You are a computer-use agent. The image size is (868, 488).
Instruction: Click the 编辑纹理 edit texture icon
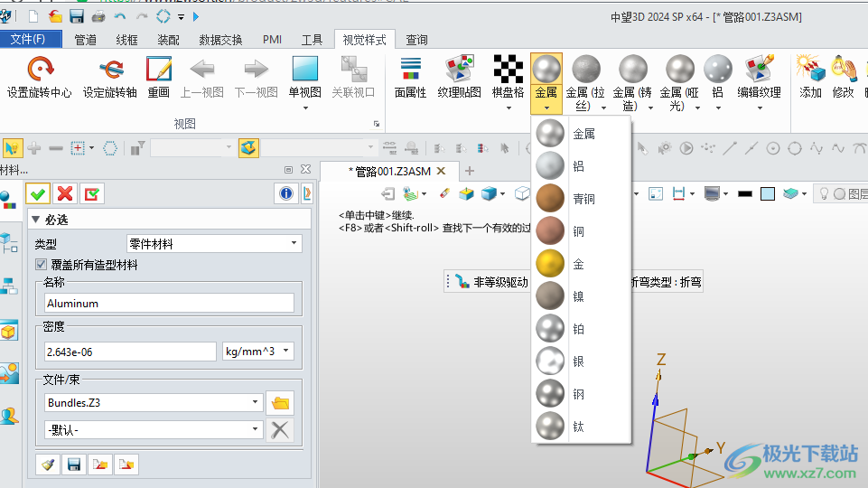coord(759,70)
